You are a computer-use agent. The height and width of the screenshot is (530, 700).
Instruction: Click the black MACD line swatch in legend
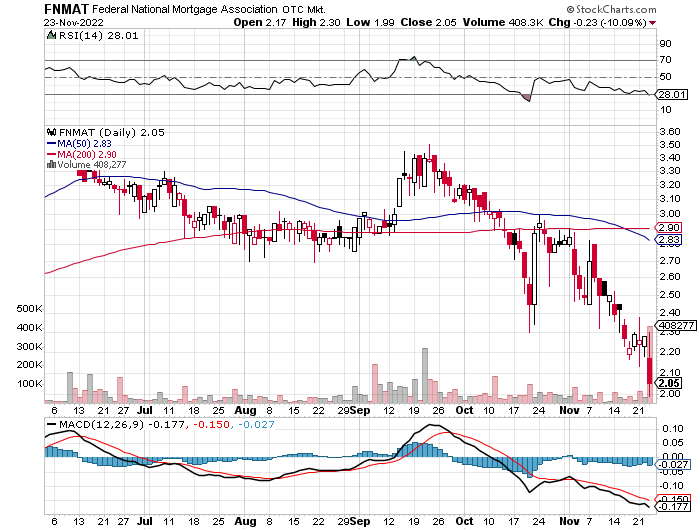(52, 425)
